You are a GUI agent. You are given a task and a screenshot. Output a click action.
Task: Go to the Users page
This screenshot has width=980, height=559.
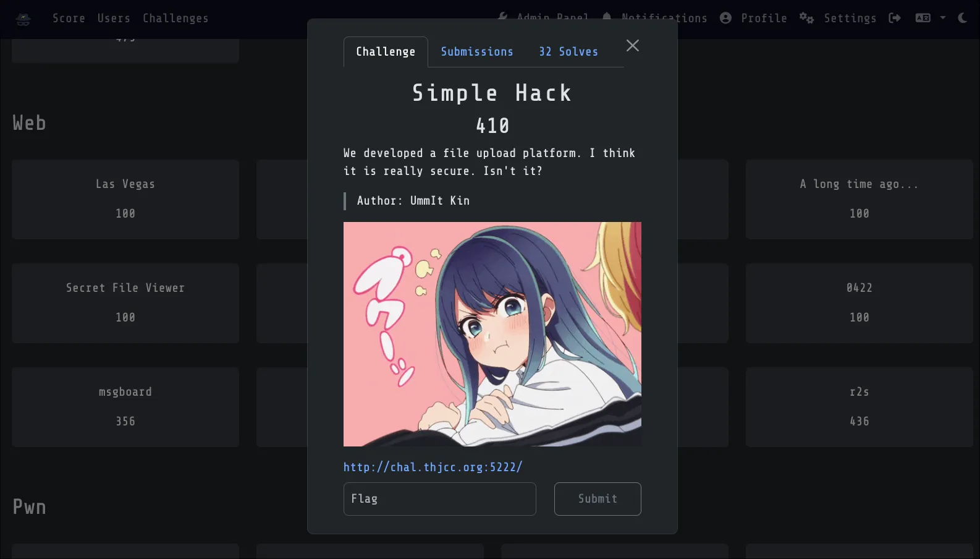[114, 19]
